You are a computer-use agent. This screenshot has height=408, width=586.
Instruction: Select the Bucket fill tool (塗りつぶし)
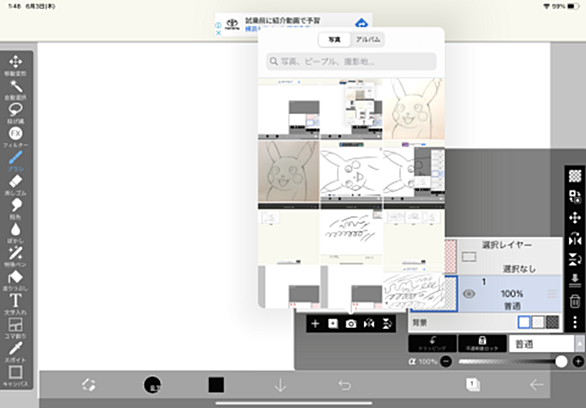[x=15, y=281]
